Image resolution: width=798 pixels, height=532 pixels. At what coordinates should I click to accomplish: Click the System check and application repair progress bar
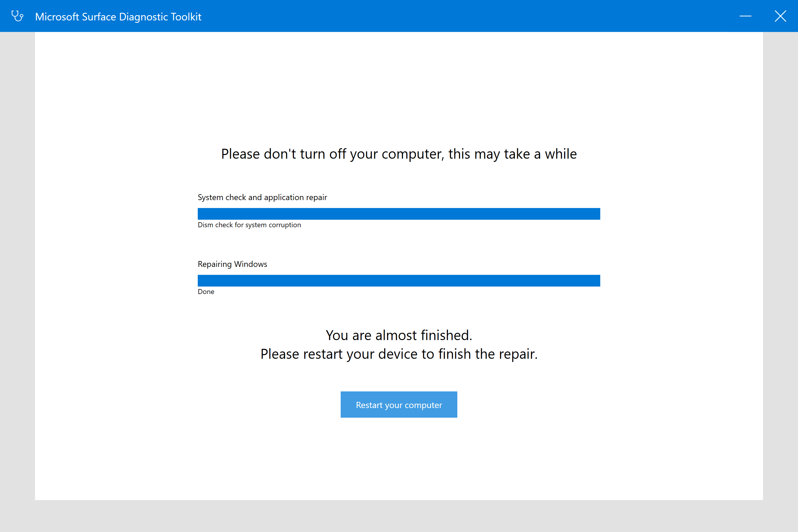tap(399, 214)
